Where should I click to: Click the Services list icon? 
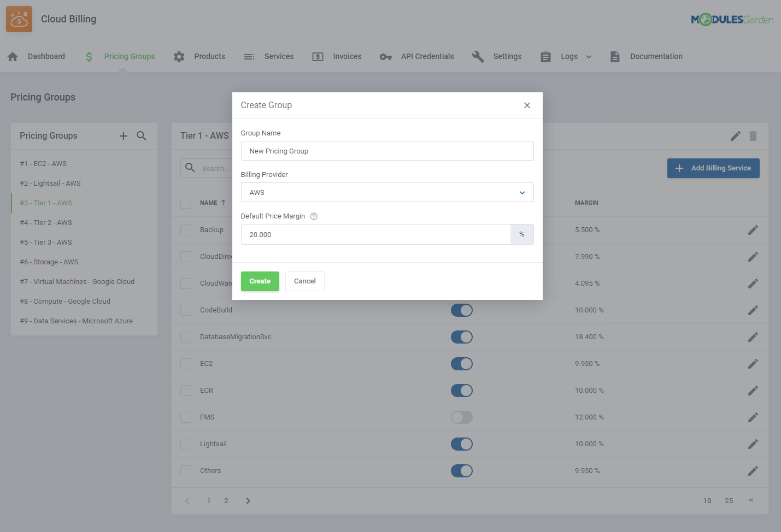pyautogui.click(x=249, y=57)
